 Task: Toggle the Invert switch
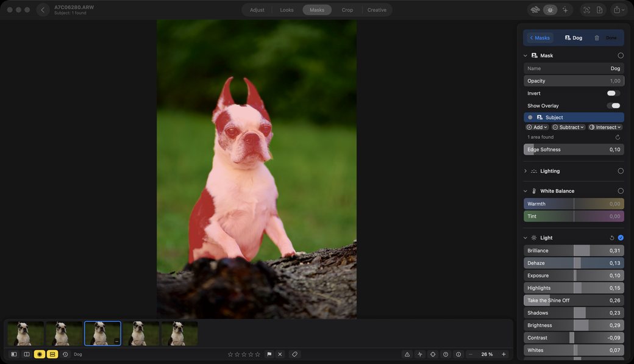(x=613, y=93)
